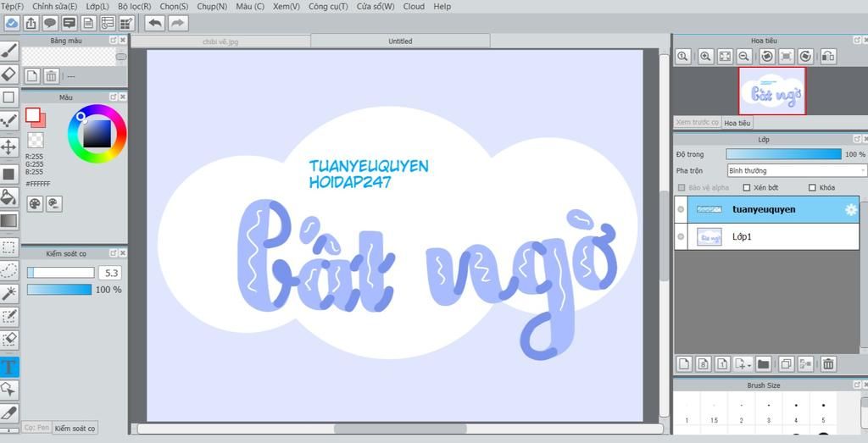Switch to the Xem trước cọ tab
This screenshot has width=868, height=443.
pos(697,122)
